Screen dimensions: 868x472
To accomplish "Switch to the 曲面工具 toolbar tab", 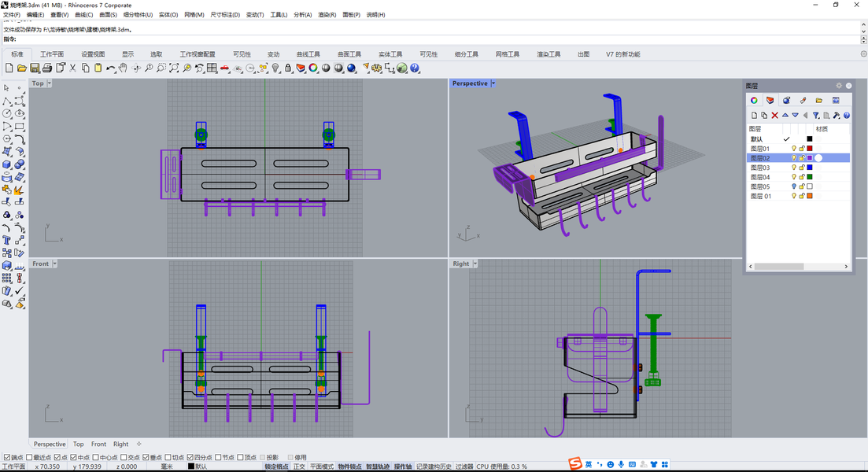I will click(349, 54).
